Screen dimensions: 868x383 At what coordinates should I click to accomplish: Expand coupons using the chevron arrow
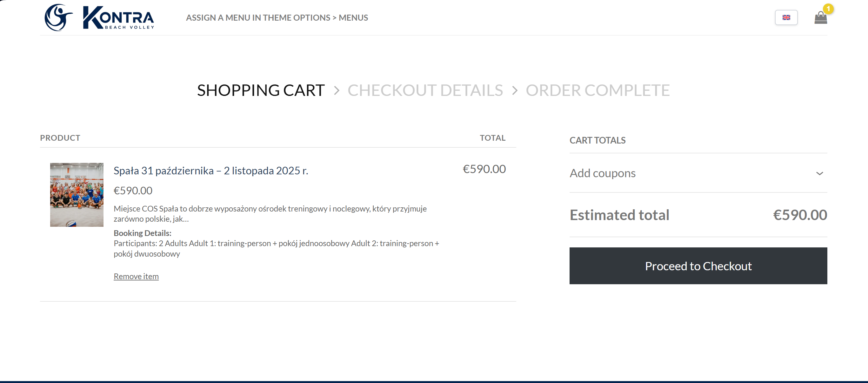point(819,173)
